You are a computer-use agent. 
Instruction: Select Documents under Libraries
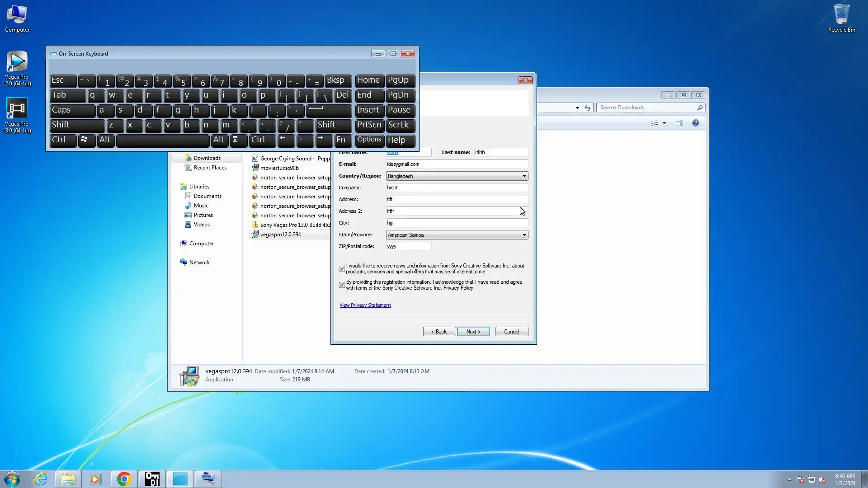[207, 196]
